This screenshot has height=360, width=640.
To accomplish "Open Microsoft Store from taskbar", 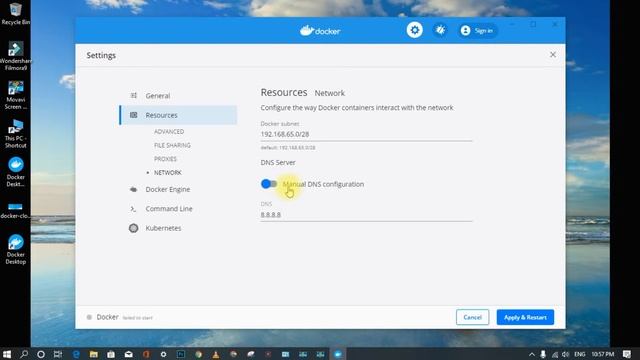I will 111,354.
